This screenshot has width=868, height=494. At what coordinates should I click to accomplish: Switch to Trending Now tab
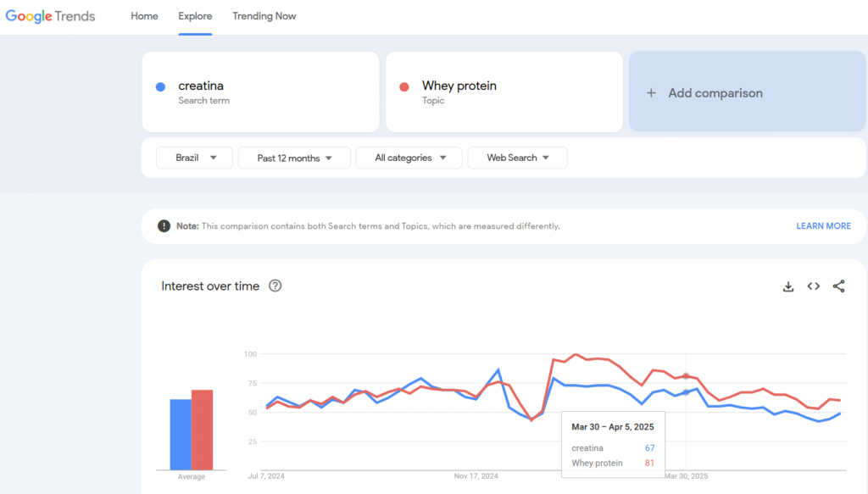coord(264,16)
